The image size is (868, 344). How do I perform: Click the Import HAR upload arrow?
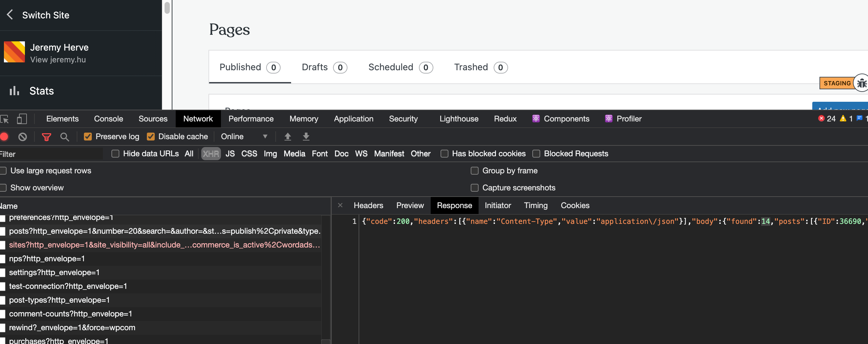[x=287, y=136]
